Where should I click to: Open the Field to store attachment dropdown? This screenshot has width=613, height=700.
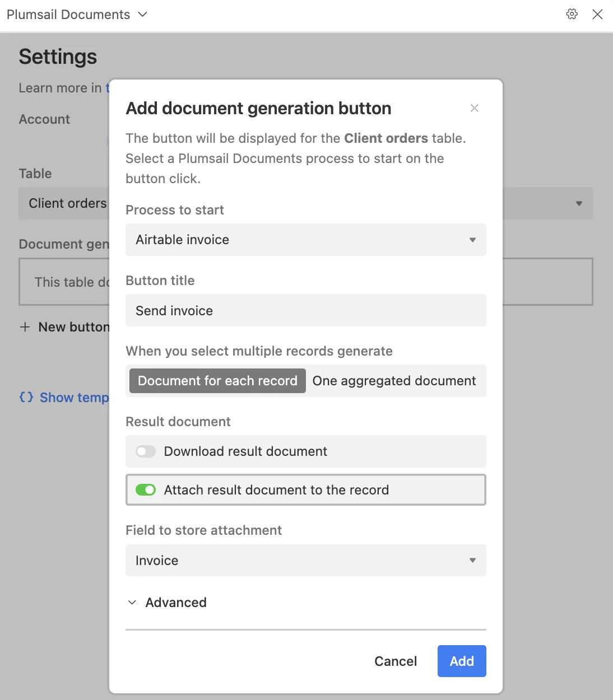pos(306,560)
